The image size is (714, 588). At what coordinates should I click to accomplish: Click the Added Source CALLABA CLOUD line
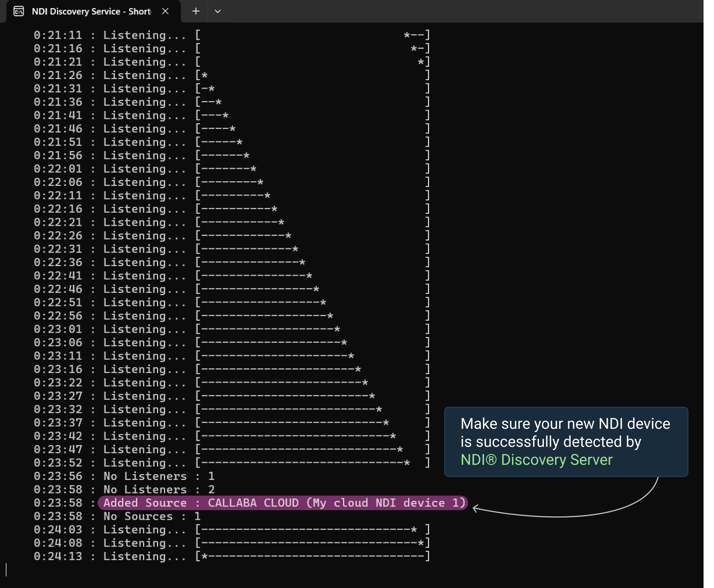283,503
